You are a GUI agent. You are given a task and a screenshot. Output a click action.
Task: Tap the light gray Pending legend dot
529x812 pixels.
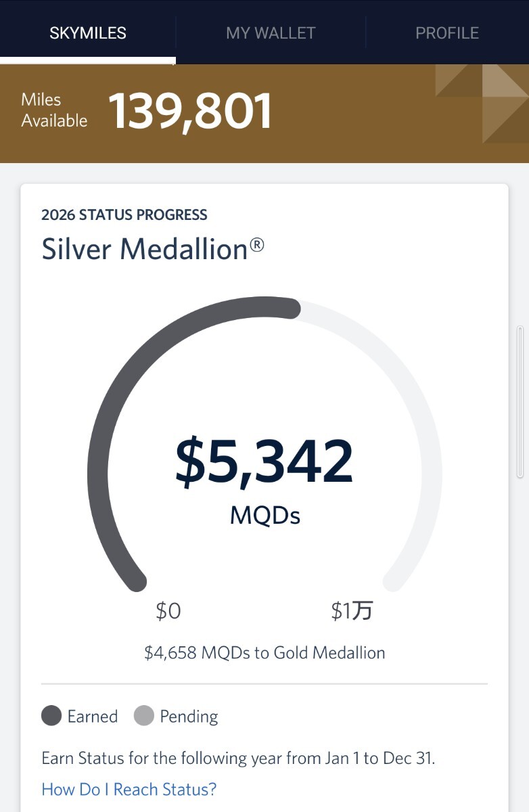(143, 716)
